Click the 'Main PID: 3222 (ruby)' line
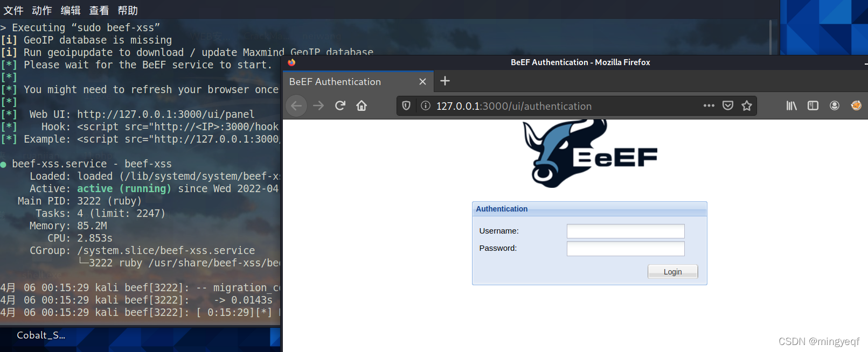This screenshot has height=352, width=868. coord(80,201)
